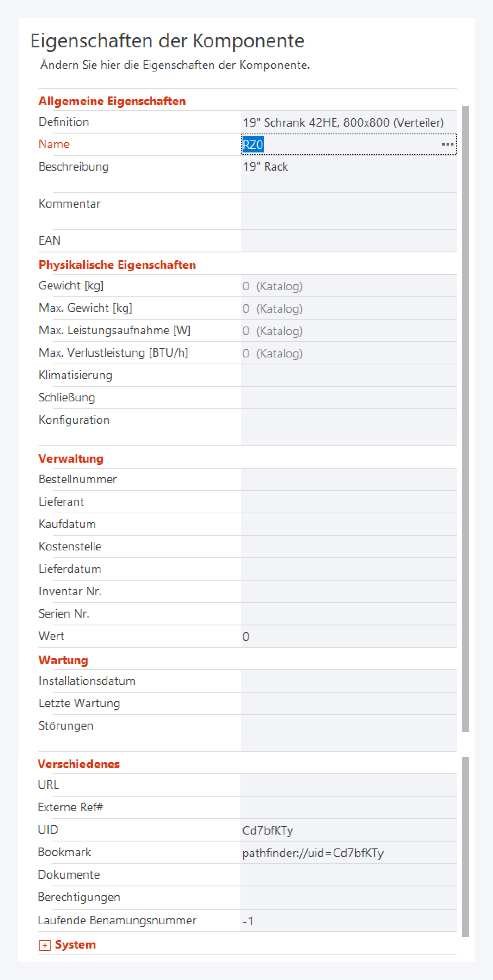
Task: Expand the System section
Action: pyautogui.click(x=45, y=945)
